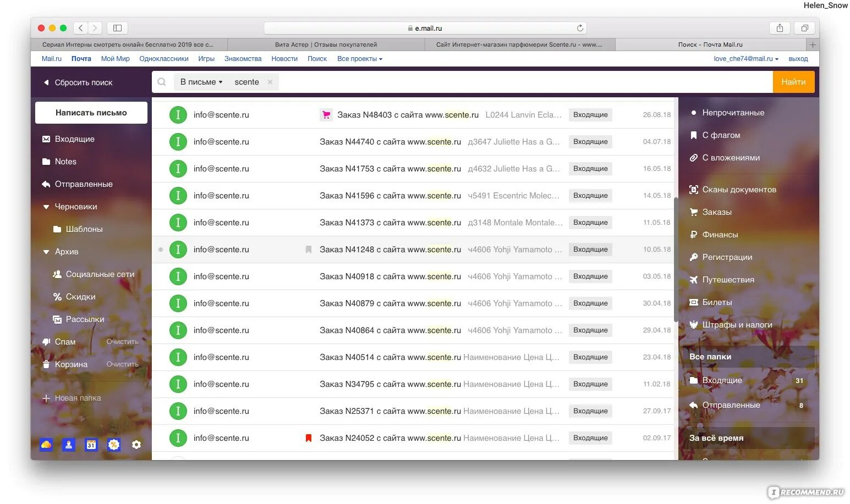This screenshot has width=850, height=504.
Task: Click the message list vertical scrollbar
Action: click(676, 259)
